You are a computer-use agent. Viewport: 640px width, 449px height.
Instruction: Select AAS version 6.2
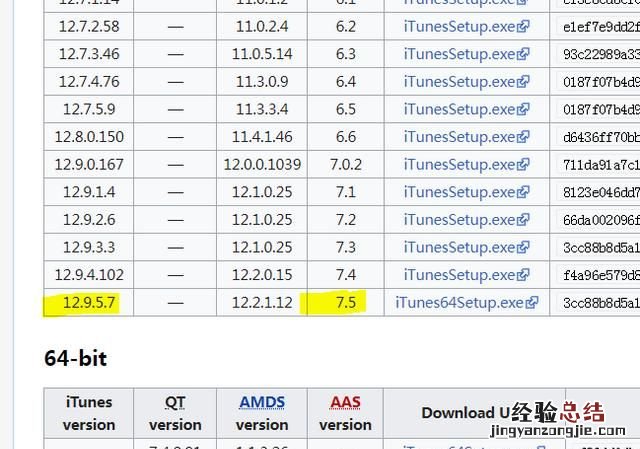click(346, 27)
